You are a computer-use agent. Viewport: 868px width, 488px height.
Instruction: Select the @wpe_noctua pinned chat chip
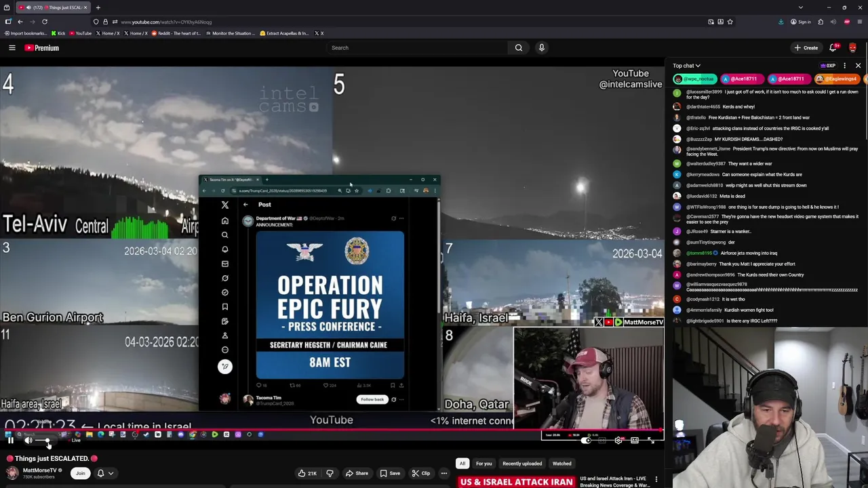(695, 79)
